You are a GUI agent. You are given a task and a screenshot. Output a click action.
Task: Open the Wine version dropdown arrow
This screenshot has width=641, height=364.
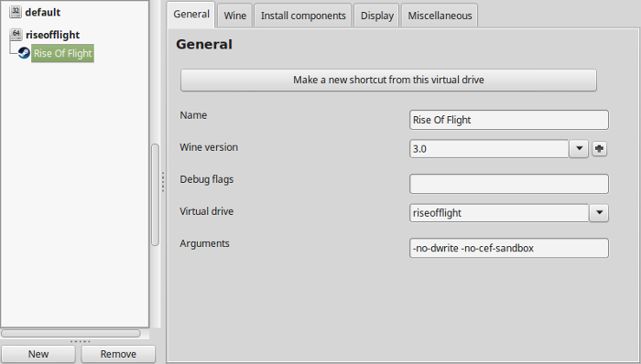click(579, 148)
